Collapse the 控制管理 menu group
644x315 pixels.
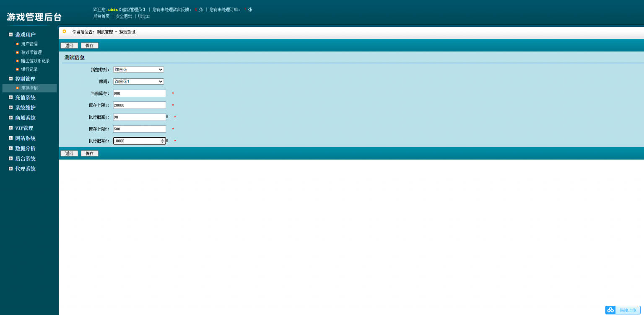pyautogui.click(x=10, y=79)
